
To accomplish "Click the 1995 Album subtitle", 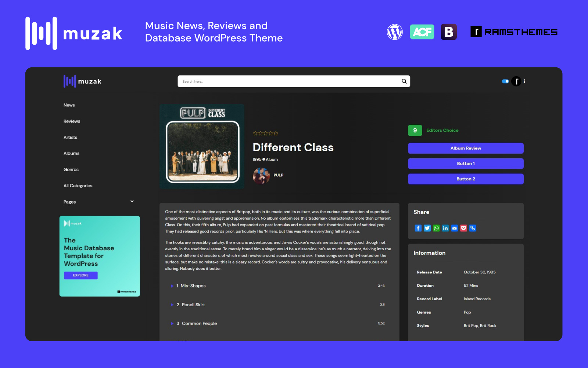I will pyautogui.click(x=265, y=160).
